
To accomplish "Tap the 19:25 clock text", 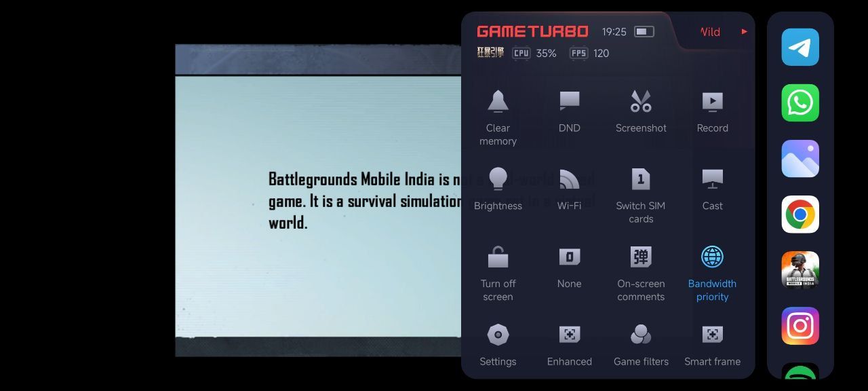I will coord(614,31).
